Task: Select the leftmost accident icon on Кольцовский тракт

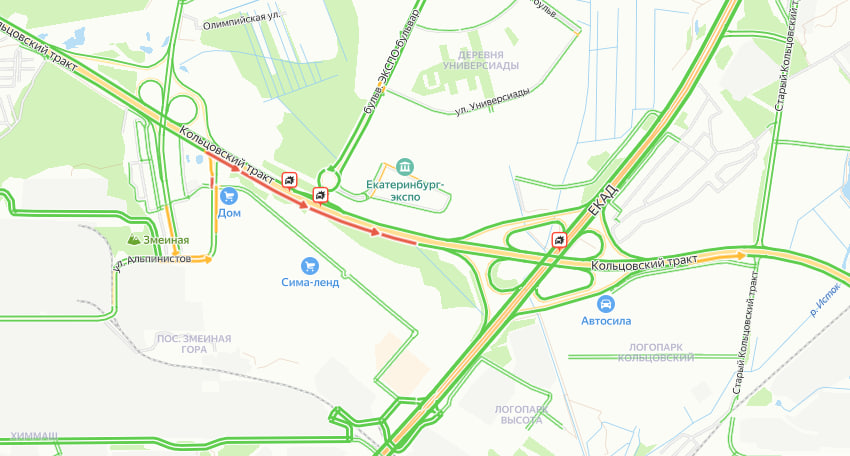Action: click(289, 179)
